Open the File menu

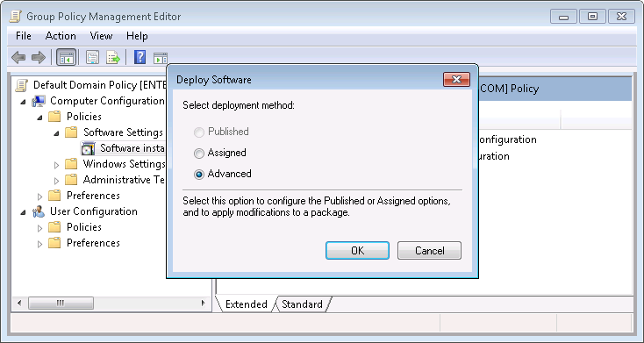click(x=24, y=36)
